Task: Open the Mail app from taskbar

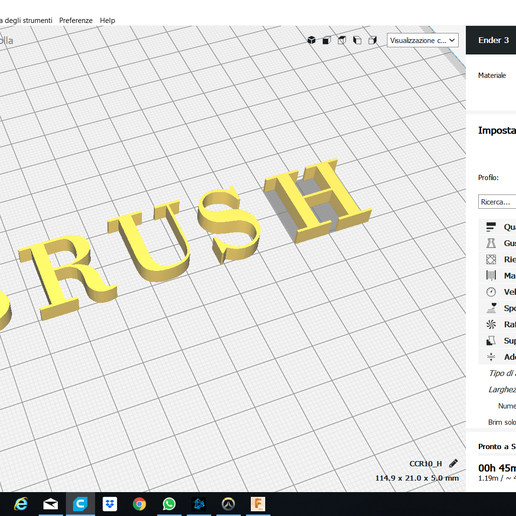Action: pyautogui.click(x=50, y=504)
